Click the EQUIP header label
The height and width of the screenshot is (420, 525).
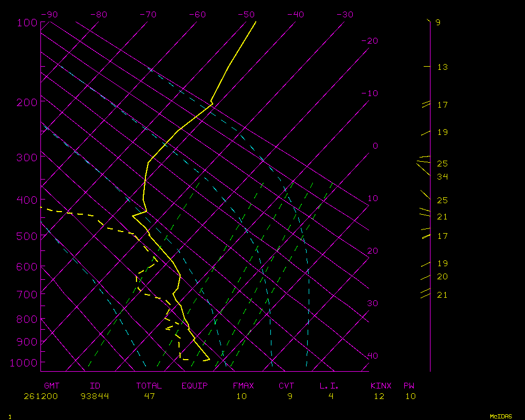pyautogui.click(x=195, y=386)
